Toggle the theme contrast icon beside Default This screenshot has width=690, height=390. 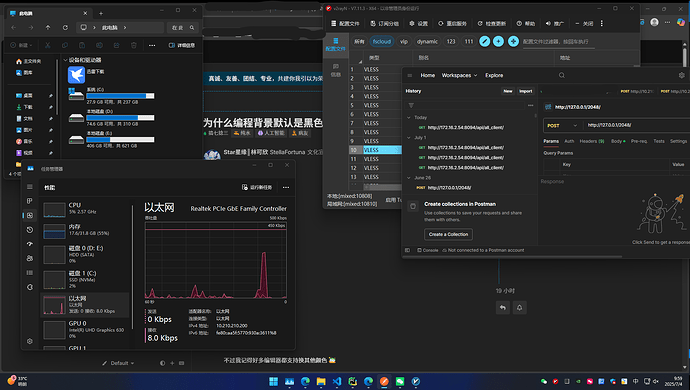(162, 363)
